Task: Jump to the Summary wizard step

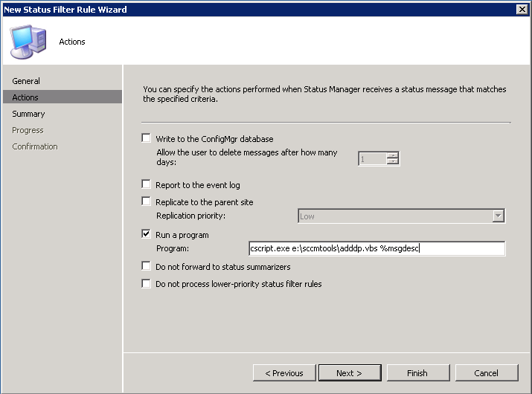Action: [28, 114]
